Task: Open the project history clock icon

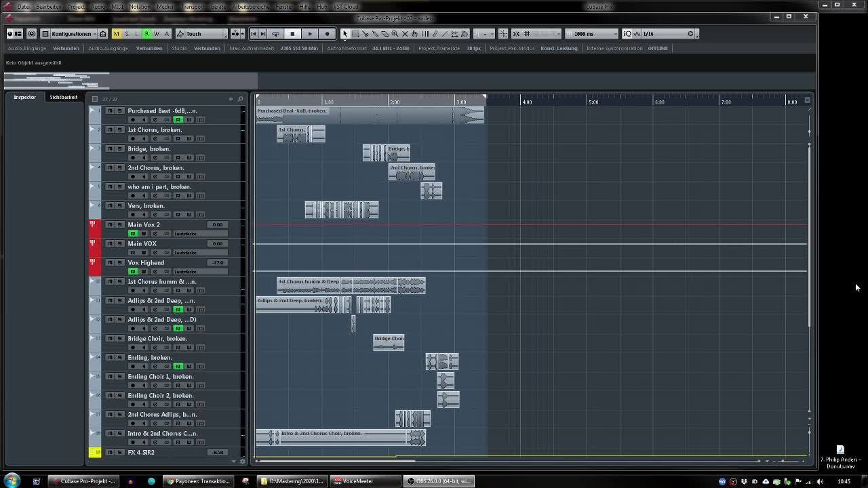Action: click(31, 34)
